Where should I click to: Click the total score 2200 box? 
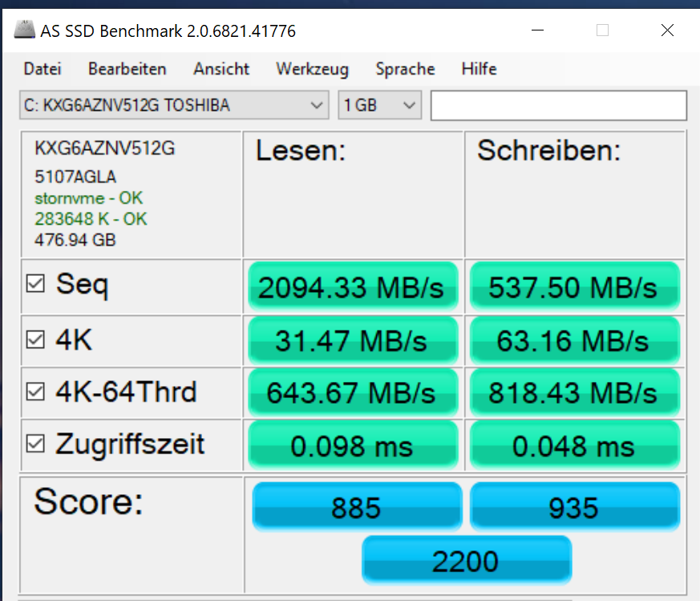click(466, 560)
